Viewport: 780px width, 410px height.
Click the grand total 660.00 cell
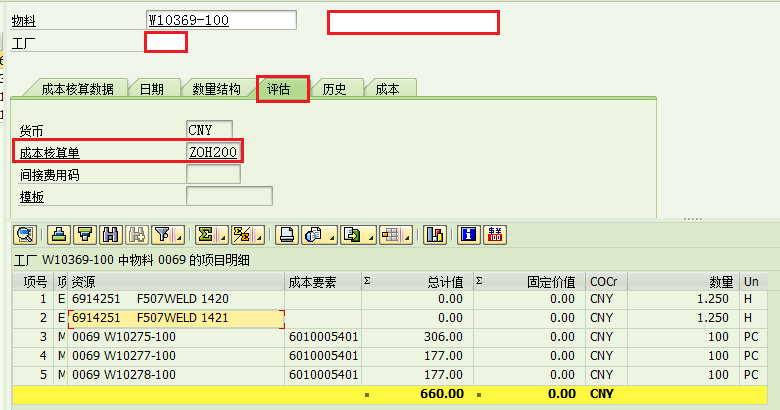(418, 394)
